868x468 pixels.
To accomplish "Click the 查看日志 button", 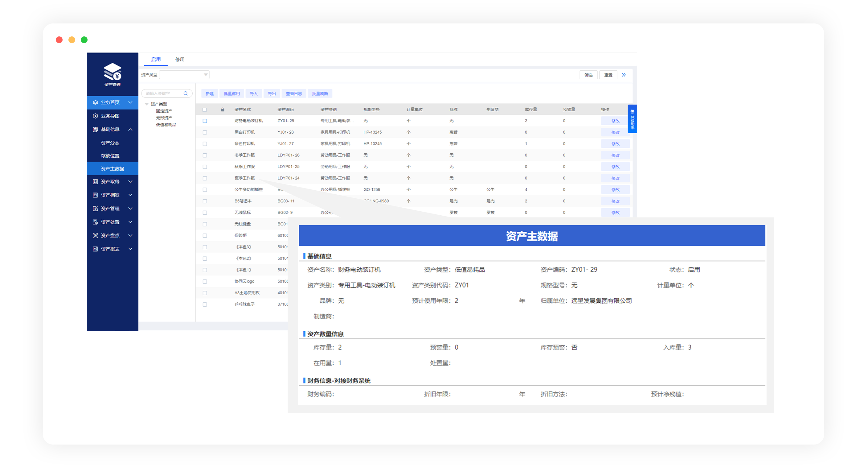I will click(x=294, y=94).
